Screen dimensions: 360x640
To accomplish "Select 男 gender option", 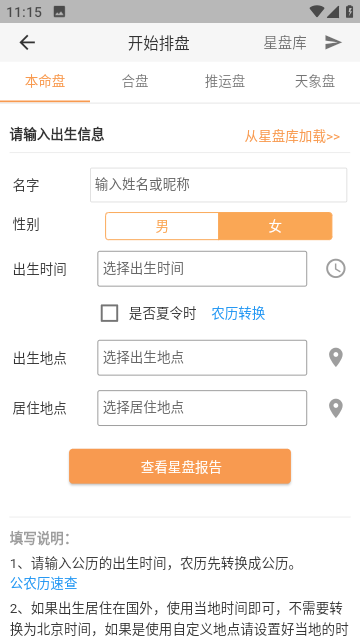I will pyautogui.click(x=162, y=226).
